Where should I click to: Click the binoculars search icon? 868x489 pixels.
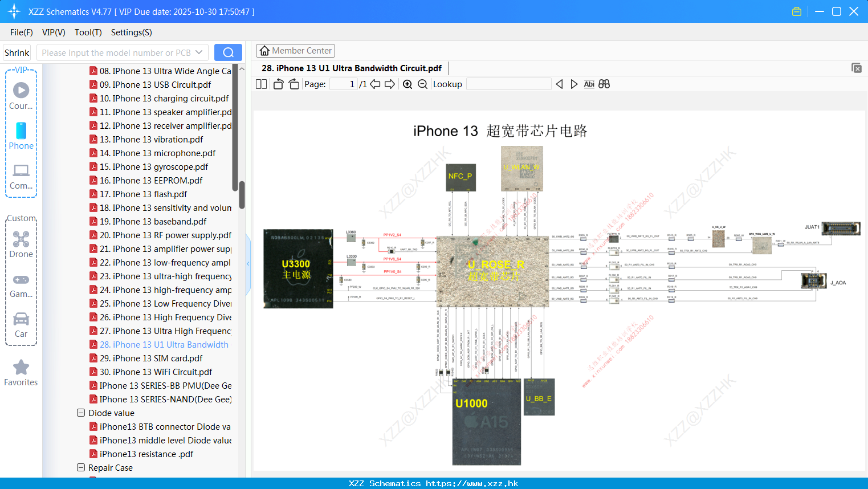pyautogui.click(x=604, y=84)
